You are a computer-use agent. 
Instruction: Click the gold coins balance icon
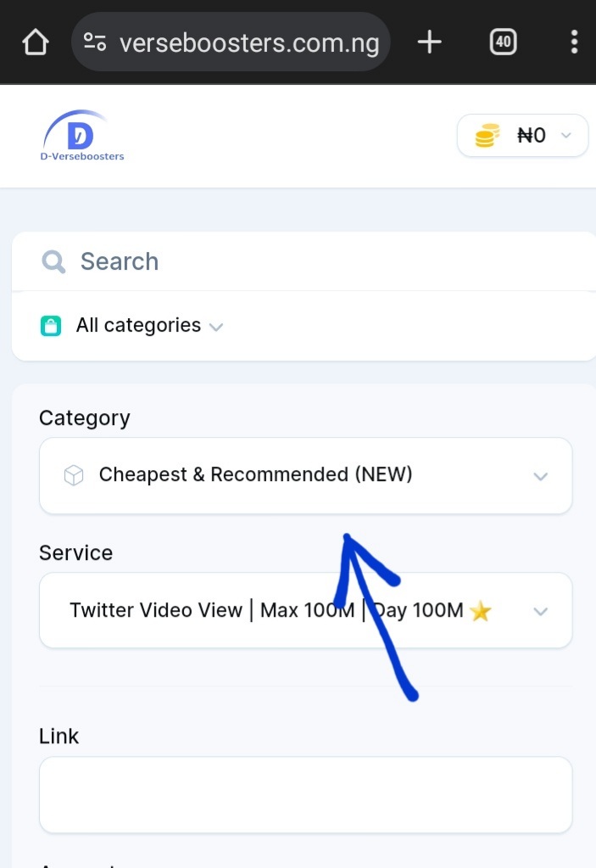(487, 136)
